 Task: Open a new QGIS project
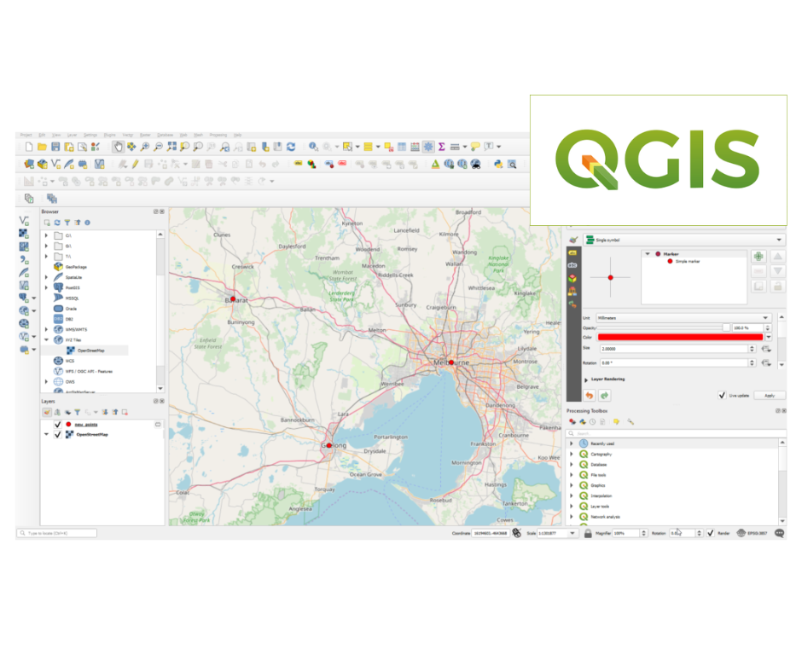pos(28,148)
